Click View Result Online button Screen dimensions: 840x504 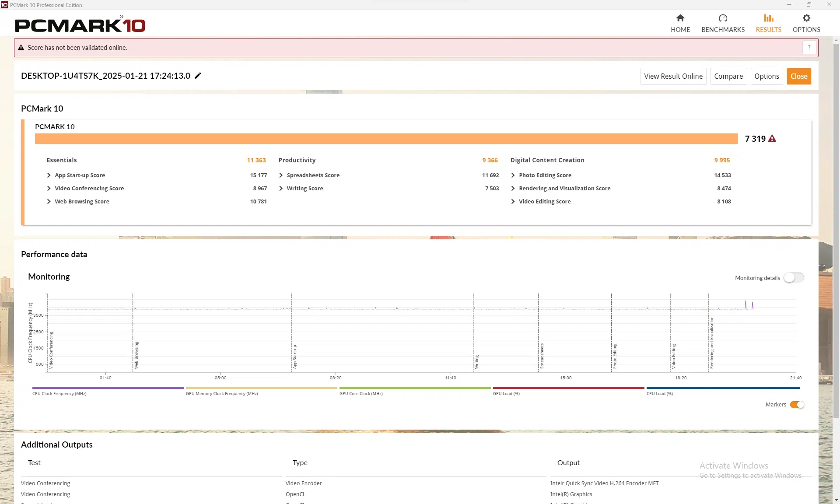tap(673, 76)
